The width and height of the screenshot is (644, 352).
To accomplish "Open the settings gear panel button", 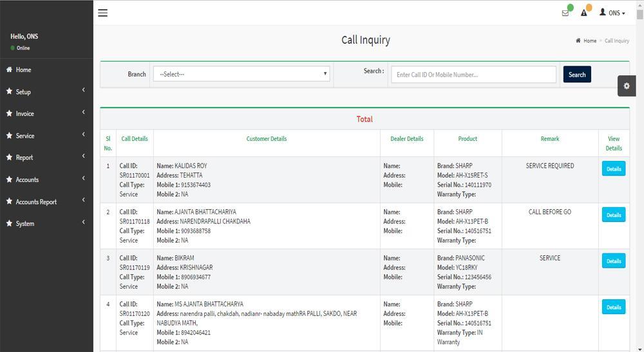I will (x=627, y=86).
